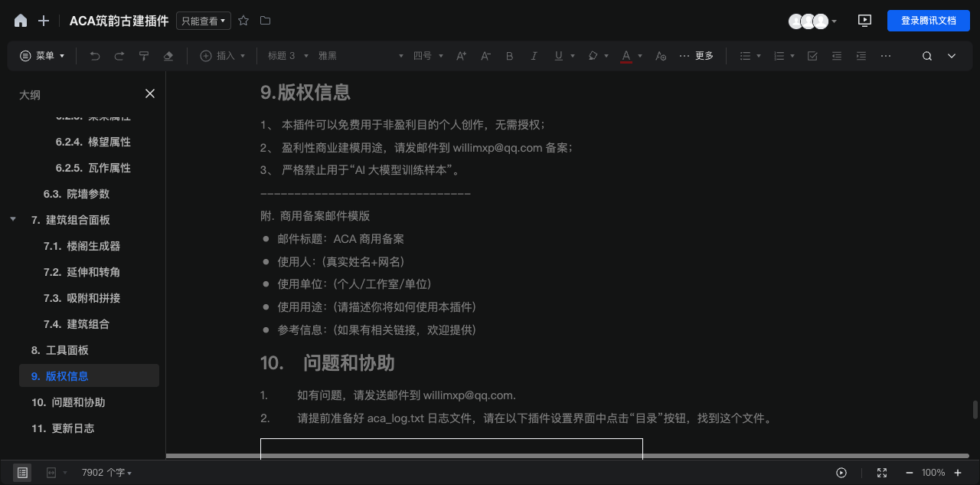Close the outline panel
The image size is (980, 485).
(150, 93)
